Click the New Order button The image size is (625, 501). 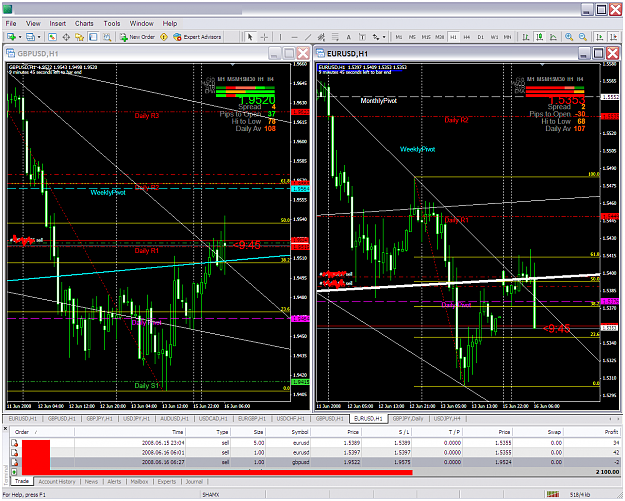point(138,37)
